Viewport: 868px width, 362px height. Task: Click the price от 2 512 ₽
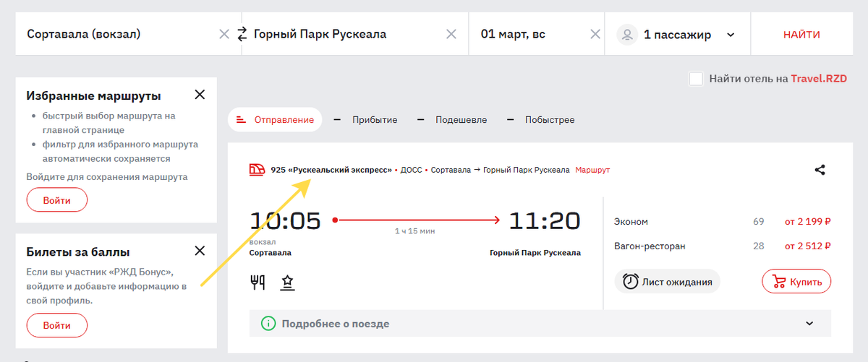pyautogui.click(x=808, y=246)
